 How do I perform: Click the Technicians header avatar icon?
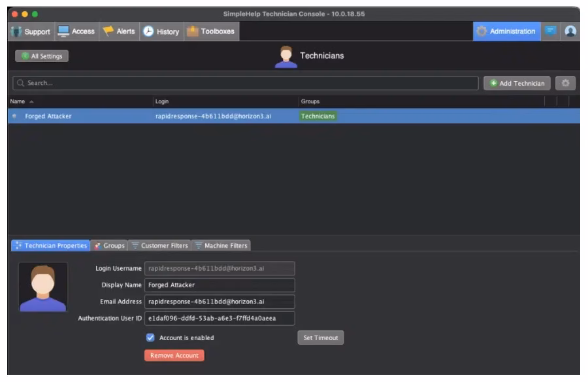coord(286,57)
